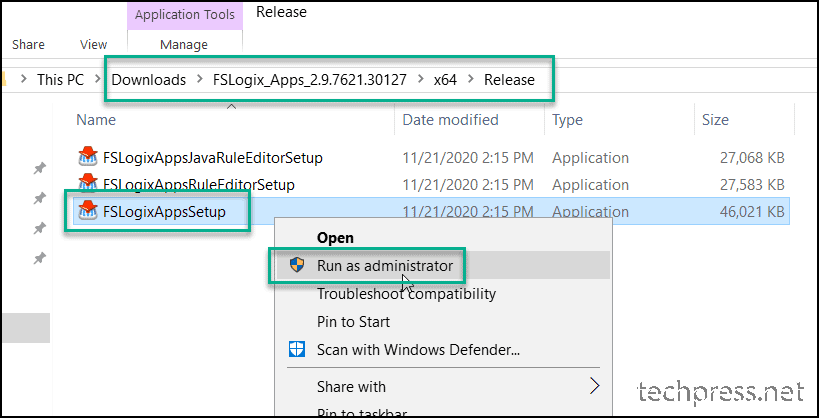Click the first pin icon in Quick access

[40, 168]
